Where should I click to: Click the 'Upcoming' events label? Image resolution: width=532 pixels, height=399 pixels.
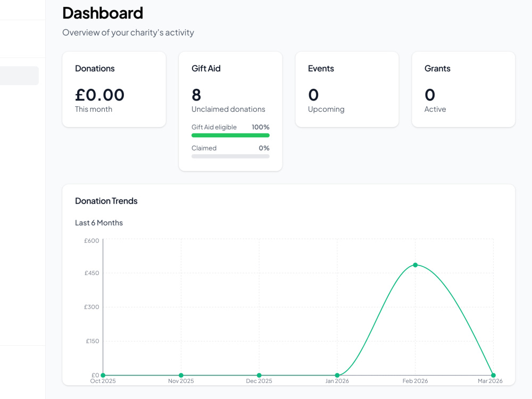pyautogui.click(x=326, y=109)
